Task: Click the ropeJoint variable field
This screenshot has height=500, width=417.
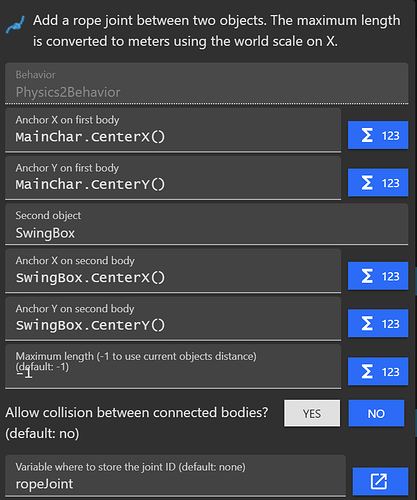Action: pyautogui.click(x=175, y=476)
